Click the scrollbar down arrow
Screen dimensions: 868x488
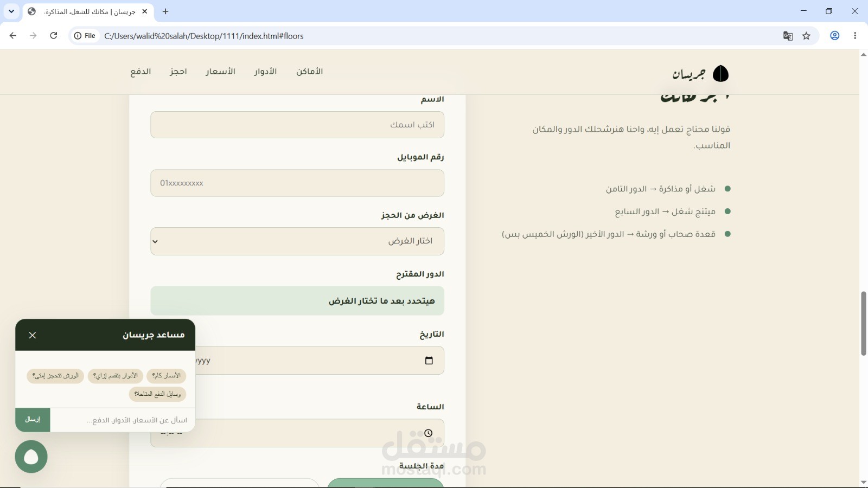tap(864, 483)
